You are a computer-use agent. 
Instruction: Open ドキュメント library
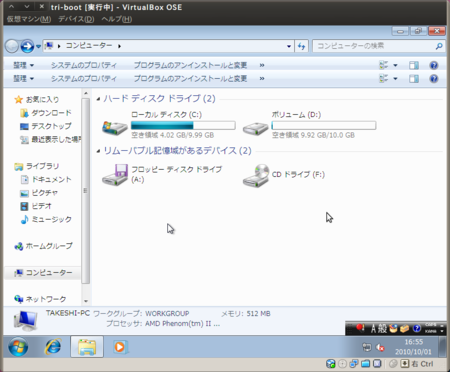(46, 180)
